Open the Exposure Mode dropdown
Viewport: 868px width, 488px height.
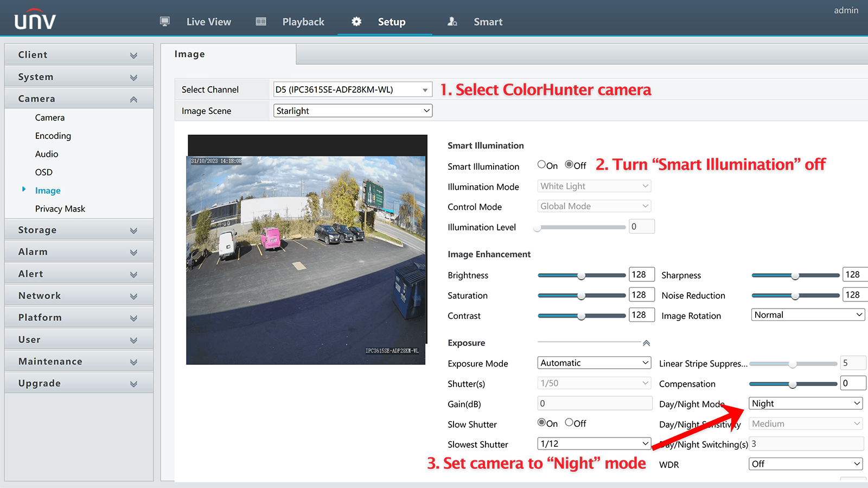coord(594,363)
